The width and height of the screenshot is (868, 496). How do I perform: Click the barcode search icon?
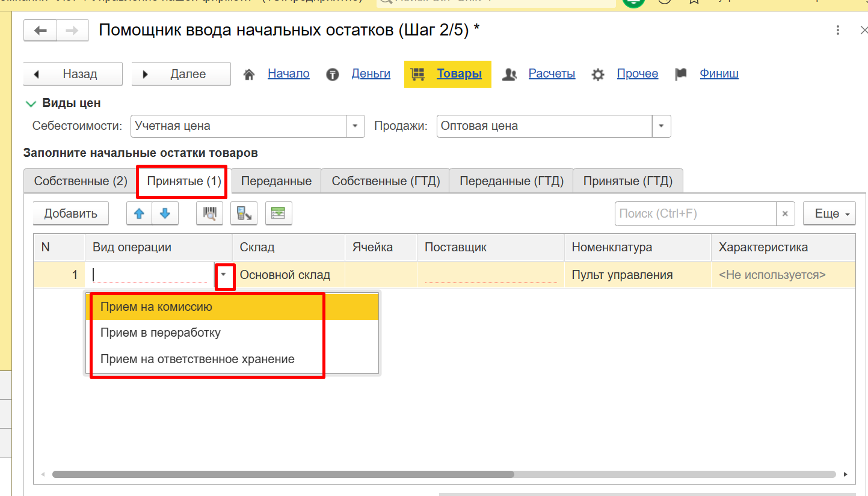coord(210,213)
